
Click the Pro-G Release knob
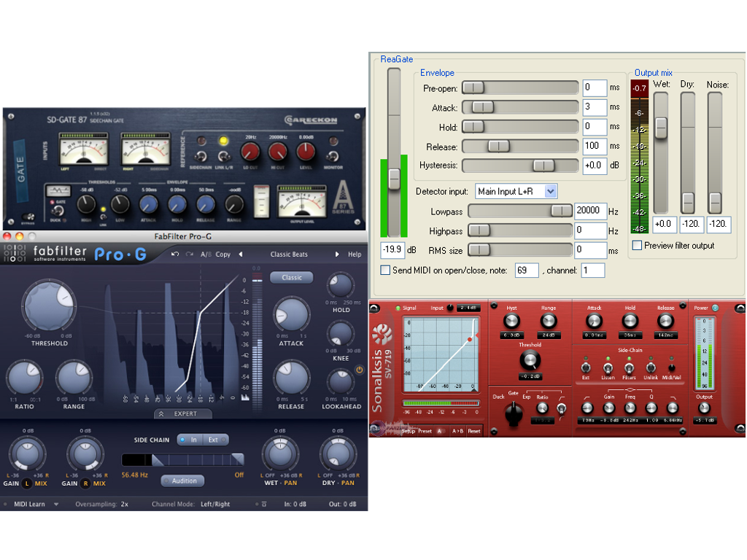click(291, 378)
